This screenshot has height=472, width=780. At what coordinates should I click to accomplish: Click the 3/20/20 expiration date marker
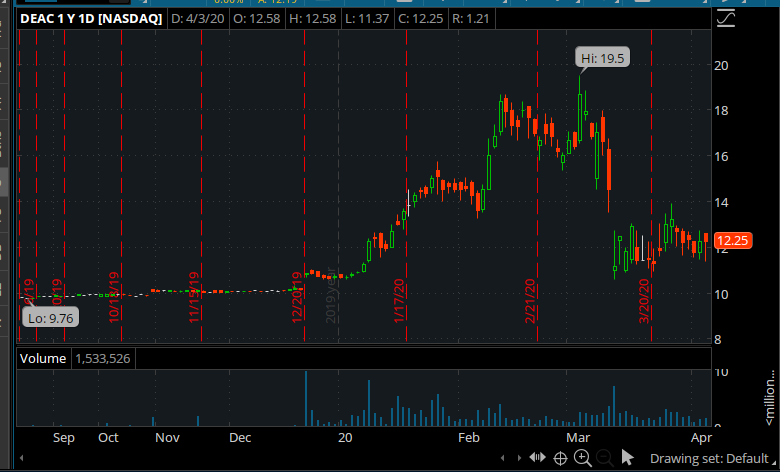click(x=644, y=301)
